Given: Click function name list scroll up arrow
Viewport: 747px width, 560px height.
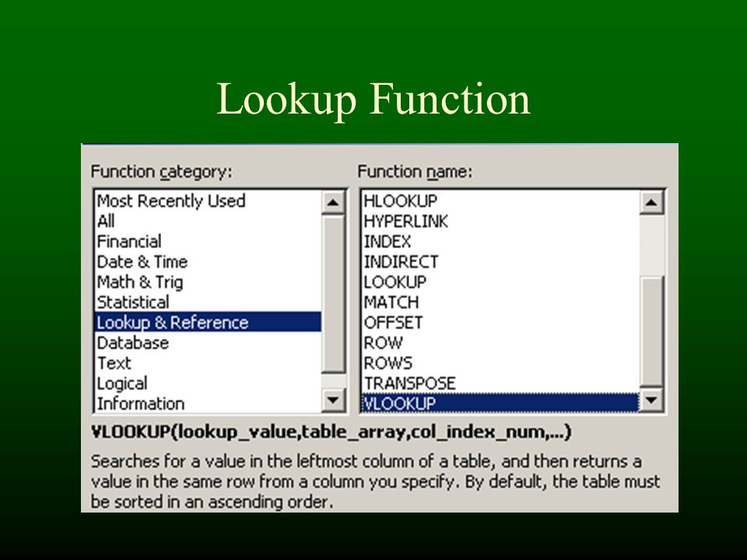Looking at the screenshot, I should pos(651,203).
